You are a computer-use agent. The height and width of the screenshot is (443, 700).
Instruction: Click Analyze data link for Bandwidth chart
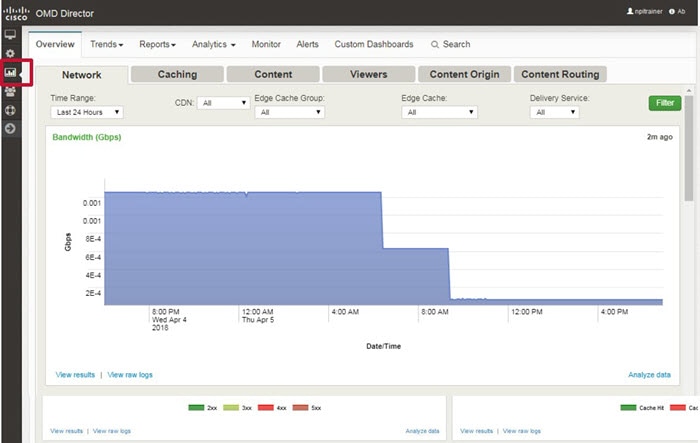[649, 375]
